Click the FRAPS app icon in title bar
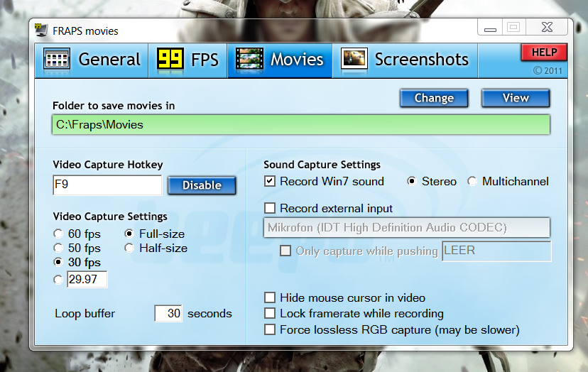Screen dimensions: 588x372 pos(41,30)
